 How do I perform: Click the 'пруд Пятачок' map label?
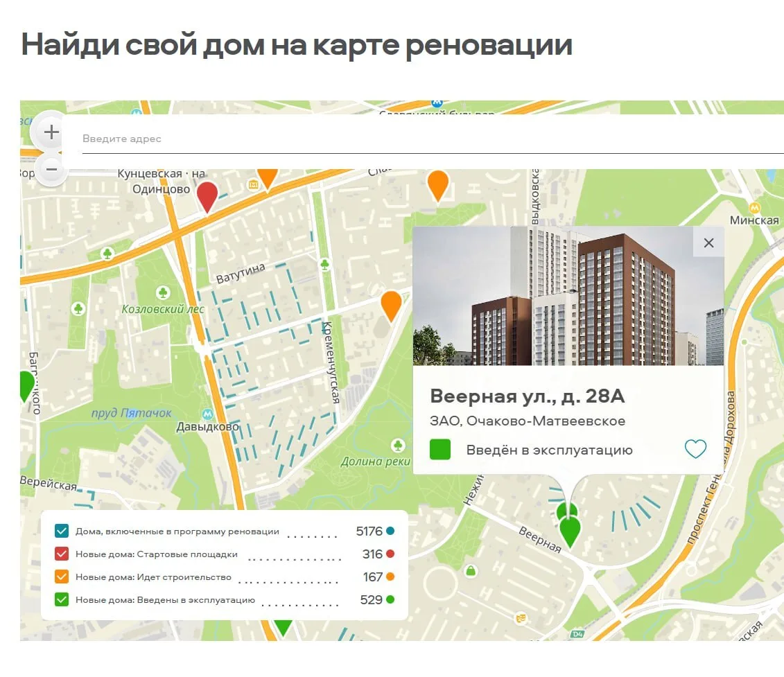(x=132, y=413)
